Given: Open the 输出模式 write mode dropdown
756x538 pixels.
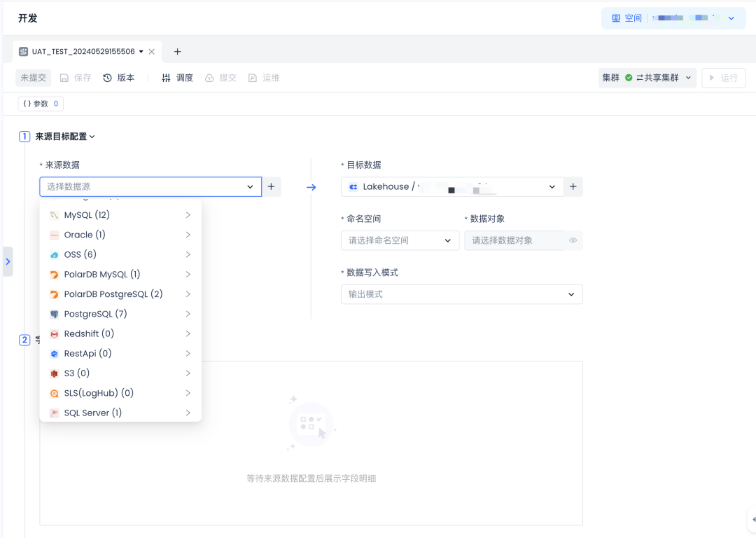Looking at the screenshot, I should 462,294.
